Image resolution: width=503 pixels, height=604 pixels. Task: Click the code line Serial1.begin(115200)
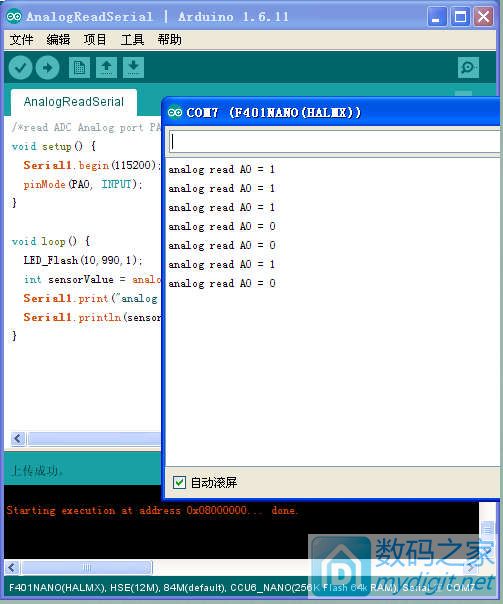(x=92, y=165)
